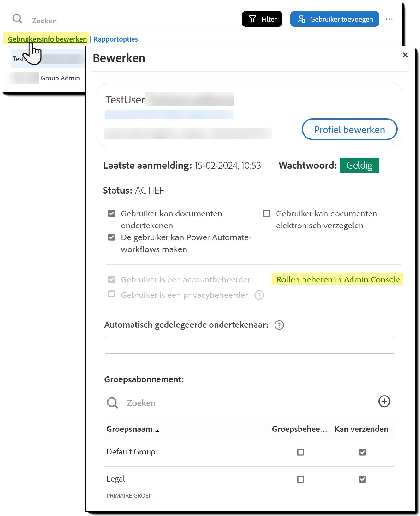Sort by the Groepsnaam arrow
This screenshot has height=516, width=420.
tap(157, 431)
